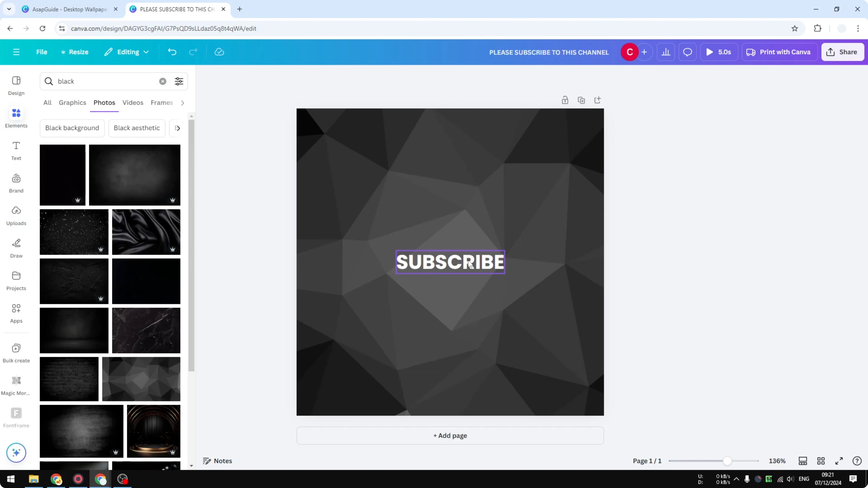This screenshot has height=488, width=868.
Task: Open the Uploads panel in sidebar
Action: 16,215
